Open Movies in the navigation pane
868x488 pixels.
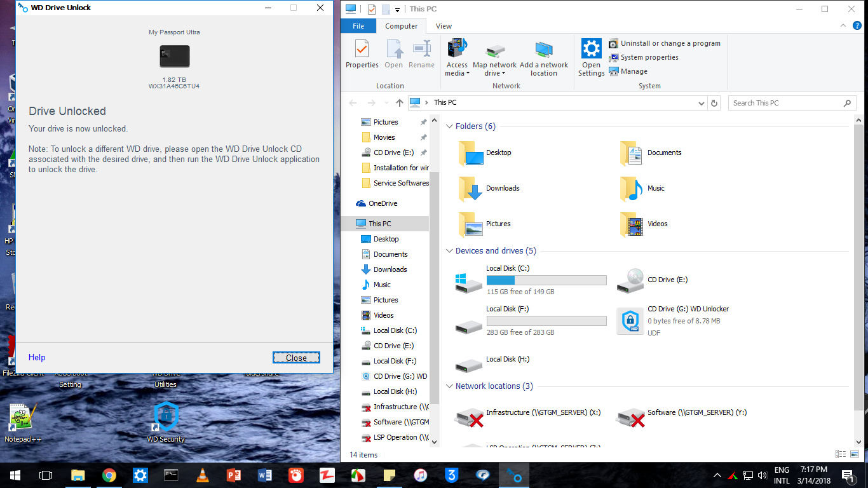pos(385,137)
